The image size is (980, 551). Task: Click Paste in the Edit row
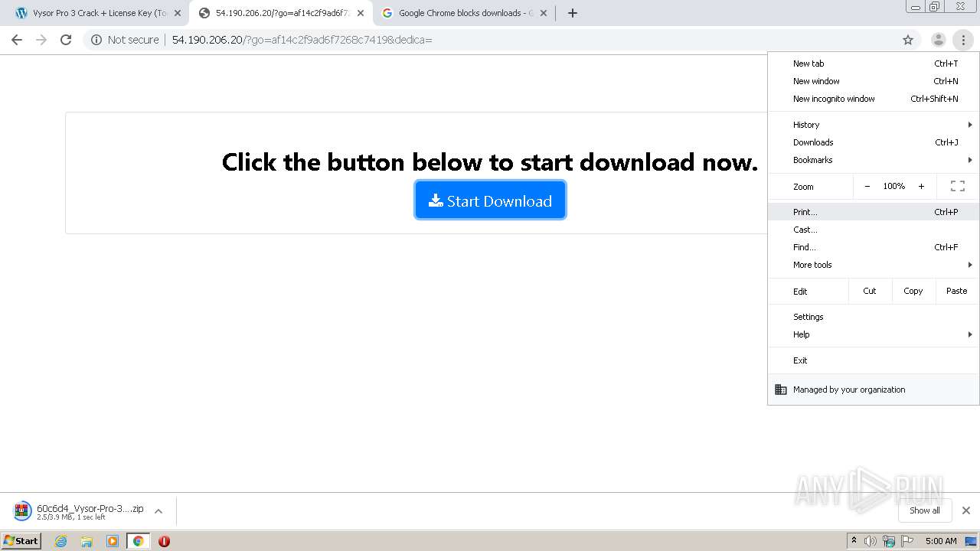pos(957,291)
